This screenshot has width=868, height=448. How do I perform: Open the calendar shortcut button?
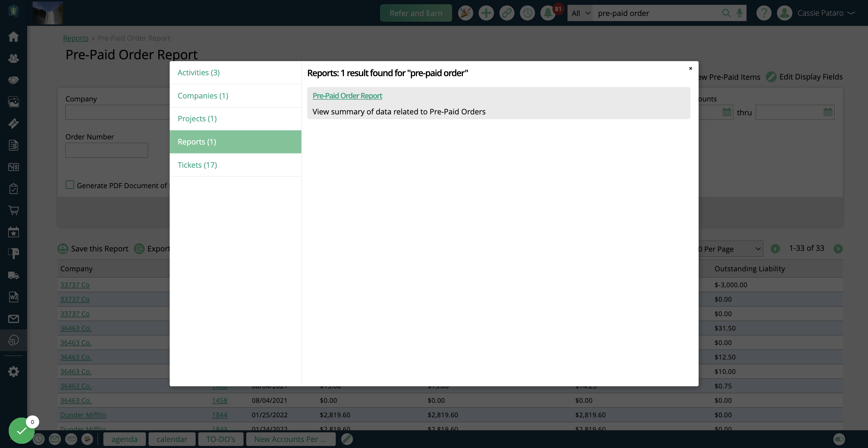click(x=171, y=439)
